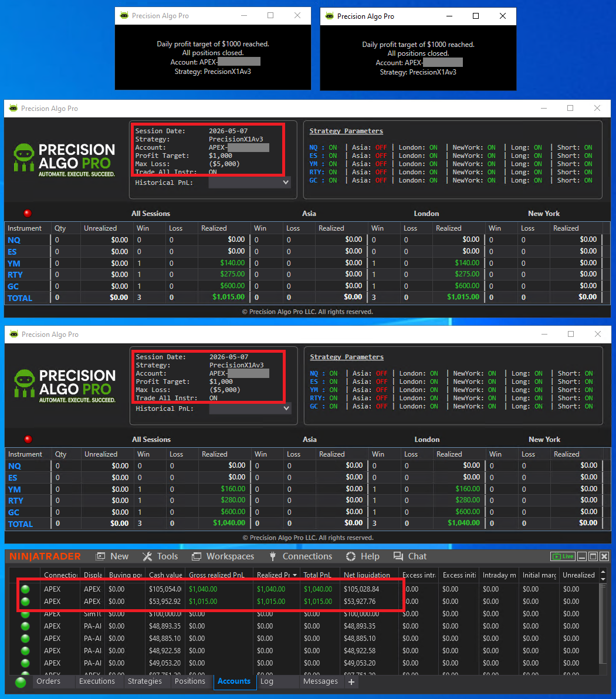Image resolution: width=616 pixels, height=699 pixels.
Task: Click ES instrument in the $1,015.00 total window
Action: pyautogui.click(x=12, y=251)
